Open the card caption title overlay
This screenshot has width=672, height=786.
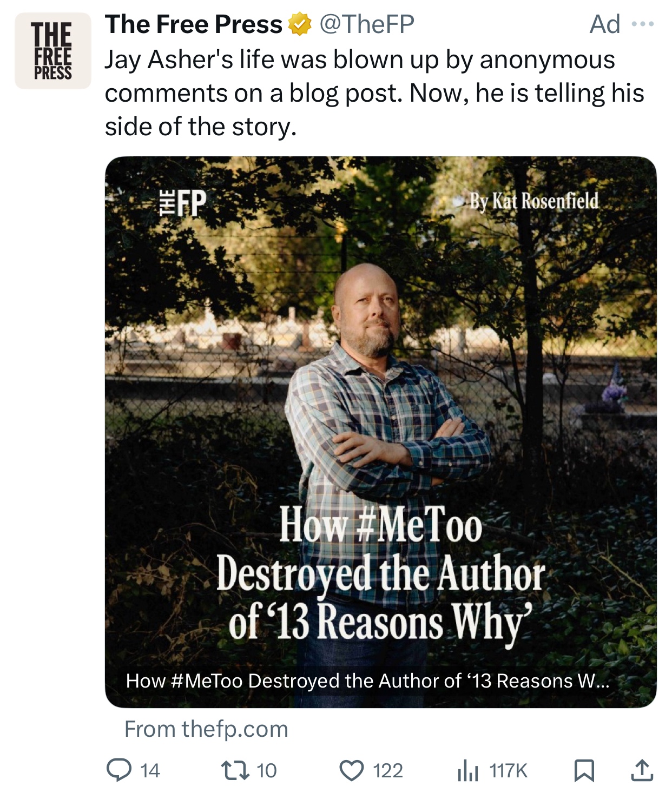click(x=367, y=681)
